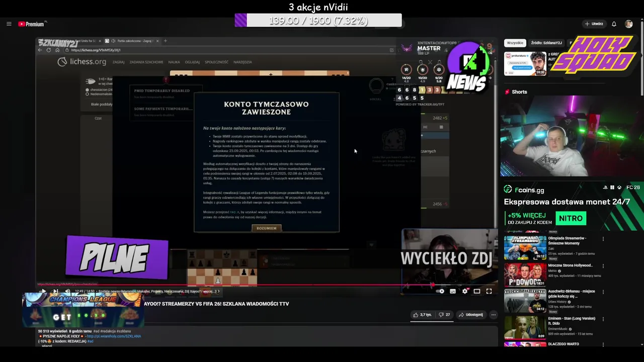Go back in the recorded browser
The image size is (644, 362).
coord(41,50)
